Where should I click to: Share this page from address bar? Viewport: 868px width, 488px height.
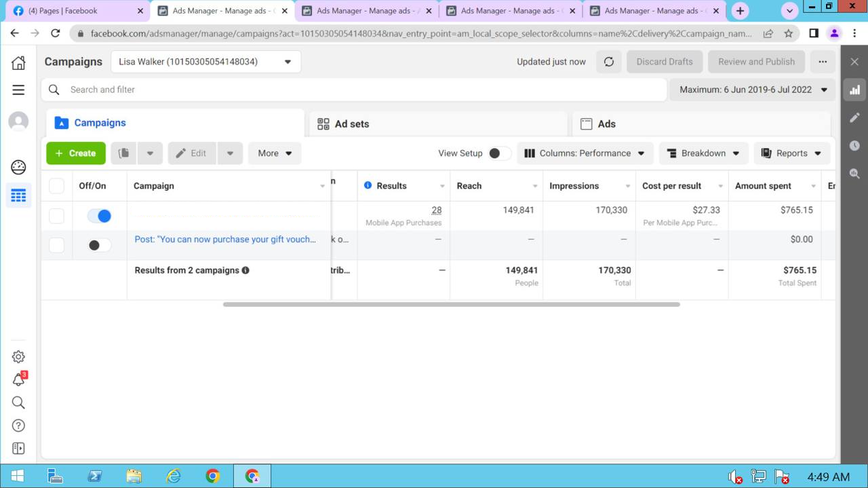(768, 33)
